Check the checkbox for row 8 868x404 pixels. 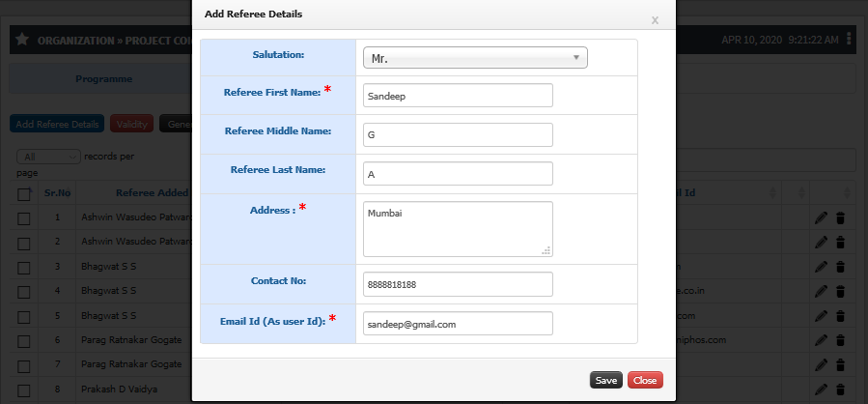pyautogui.click(x=24, y=391)
